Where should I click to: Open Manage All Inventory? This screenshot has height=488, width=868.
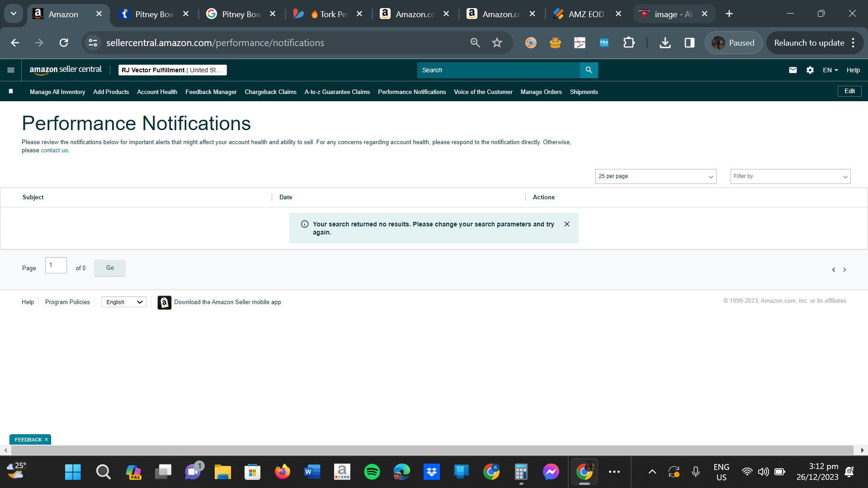click(57, 92)
